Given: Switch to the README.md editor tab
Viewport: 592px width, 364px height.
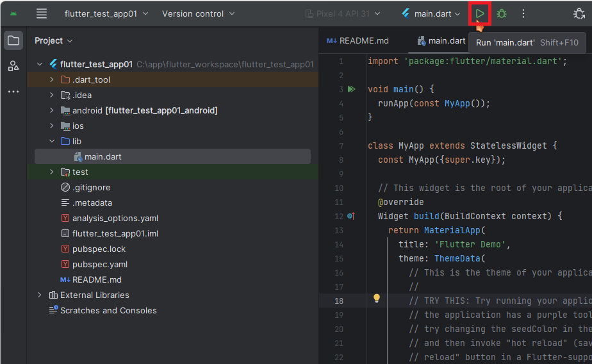Looking at the screenshot, I should (358, 41).
